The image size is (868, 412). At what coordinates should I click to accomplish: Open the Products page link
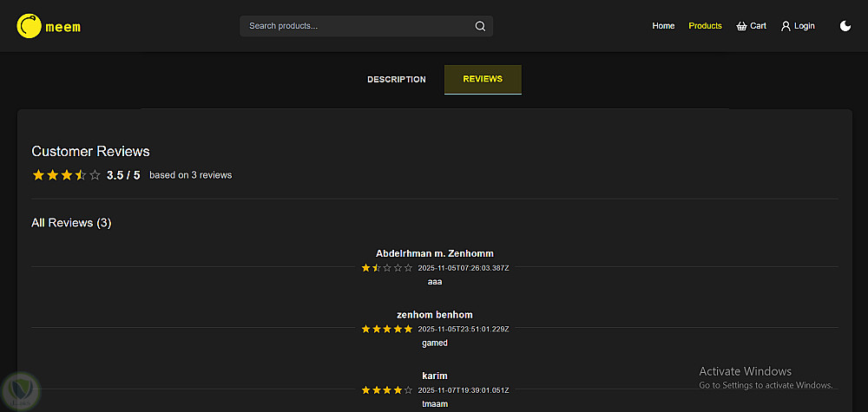click(705, 26)
